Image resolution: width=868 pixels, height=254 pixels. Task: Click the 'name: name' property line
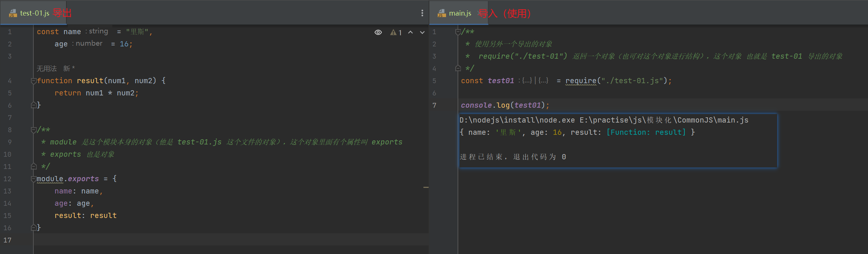79,191
